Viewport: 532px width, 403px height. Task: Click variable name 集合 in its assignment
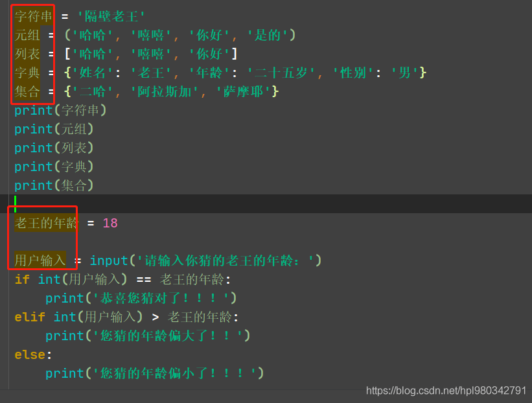[27, 91]
